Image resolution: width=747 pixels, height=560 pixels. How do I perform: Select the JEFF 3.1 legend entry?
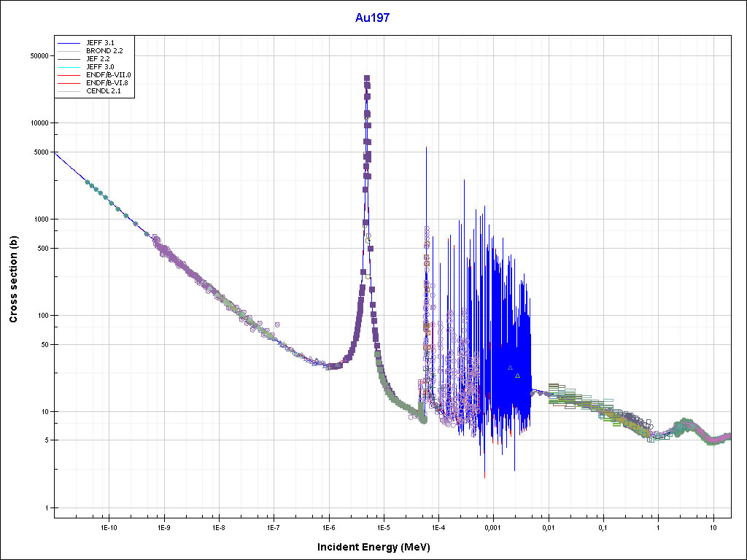pyautogui.click(x=99, y=42)
